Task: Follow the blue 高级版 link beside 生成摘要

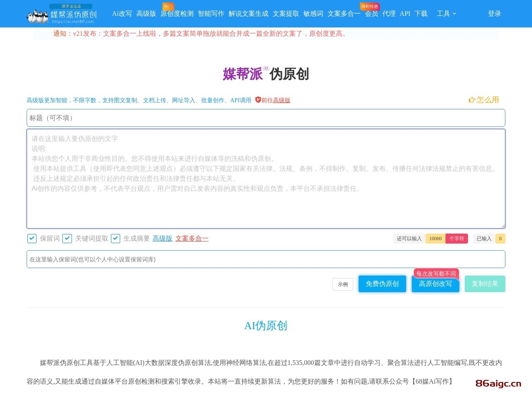Action: click(163, 239)
